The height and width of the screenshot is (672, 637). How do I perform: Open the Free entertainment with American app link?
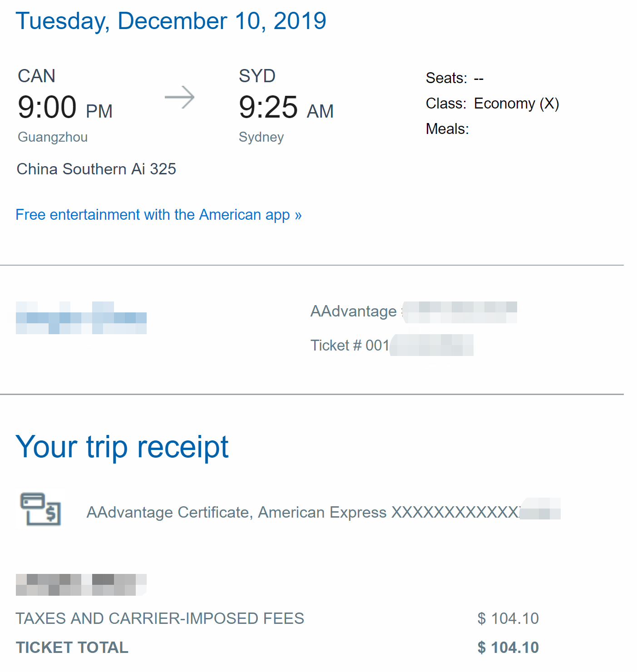coord(158,215)
